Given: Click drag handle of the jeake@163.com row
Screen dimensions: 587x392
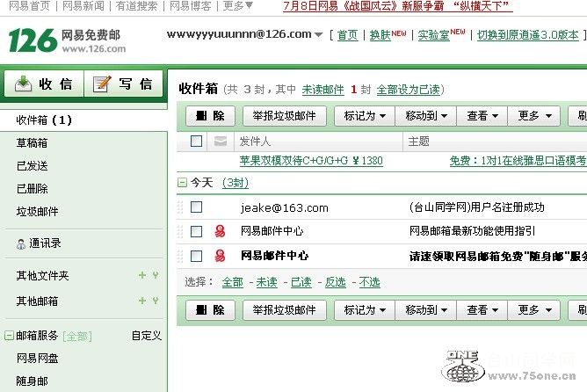Looking at the screenshot, I should click(180, 207).
